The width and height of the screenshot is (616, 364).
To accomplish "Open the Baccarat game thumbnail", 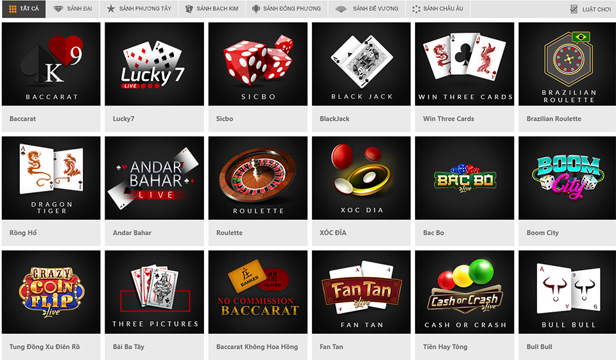I will tap(51, 64).
